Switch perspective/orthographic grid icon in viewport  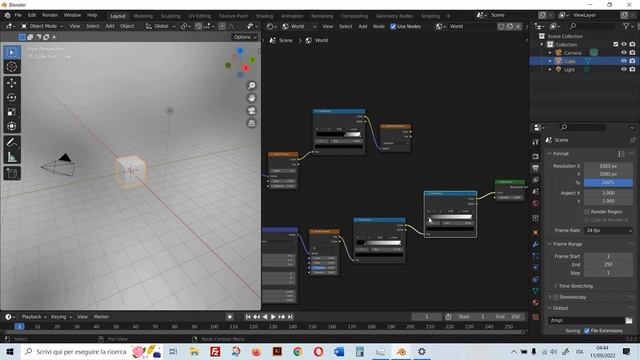251,123
